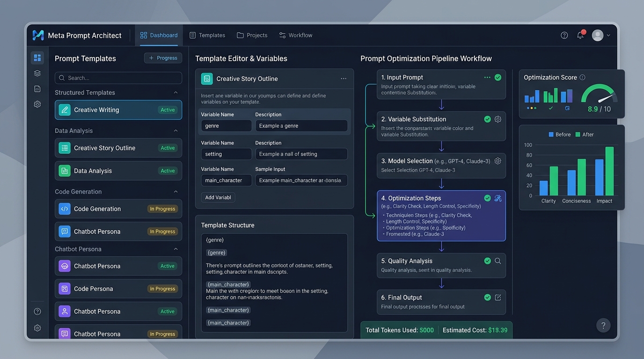Select the Creative Writing template row
This screenshot has height=359, width=644.
pyautogui.click(x=118, y=110)
